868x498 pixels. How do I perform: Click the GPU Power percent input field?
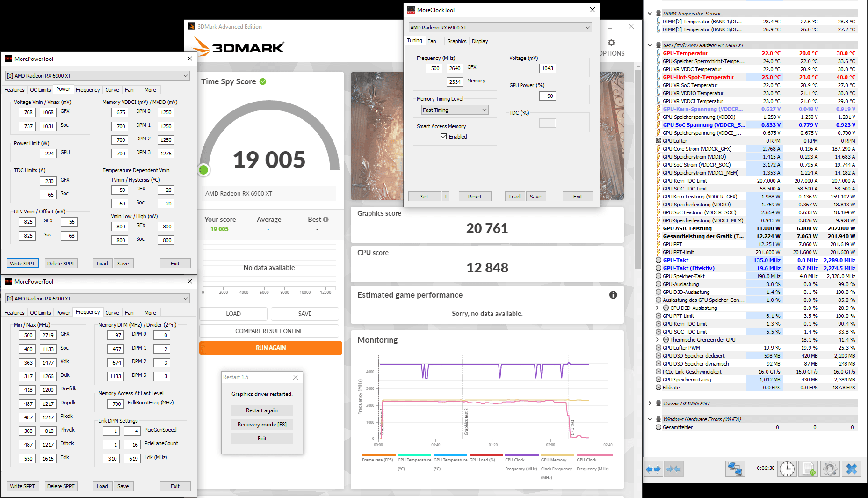coord(548,96)
